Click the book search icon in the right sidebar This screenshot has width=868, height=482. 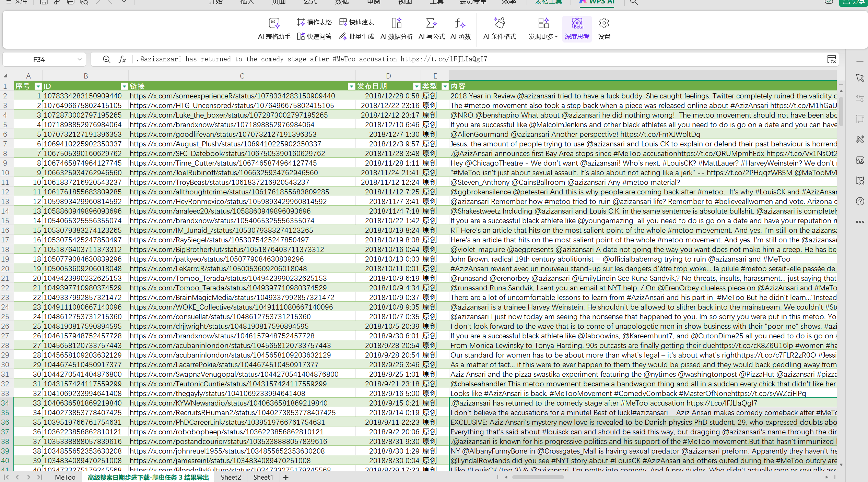860,181
